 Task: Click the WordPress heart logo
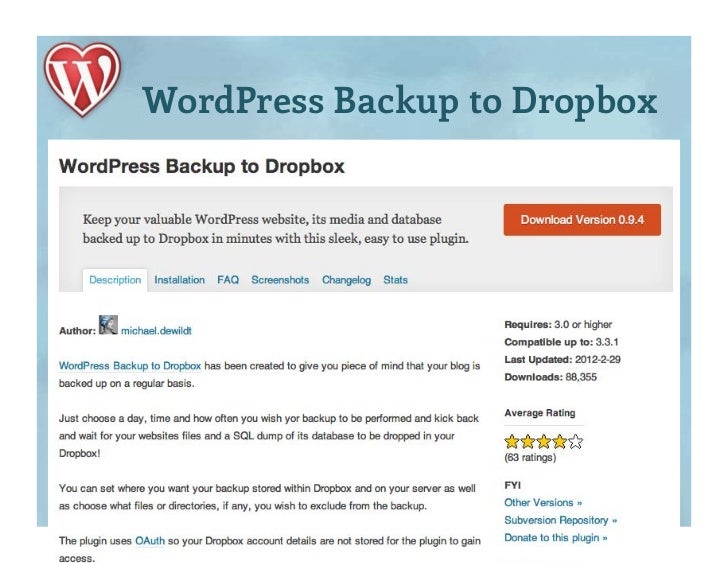click(82, 79)
